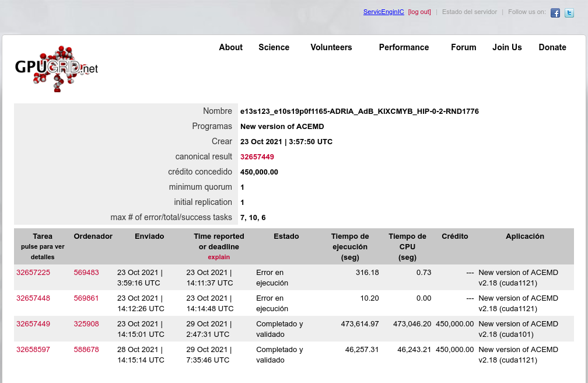588x383 pixels.
Task: Open task 32657225 details
Action: click(33, 273)
